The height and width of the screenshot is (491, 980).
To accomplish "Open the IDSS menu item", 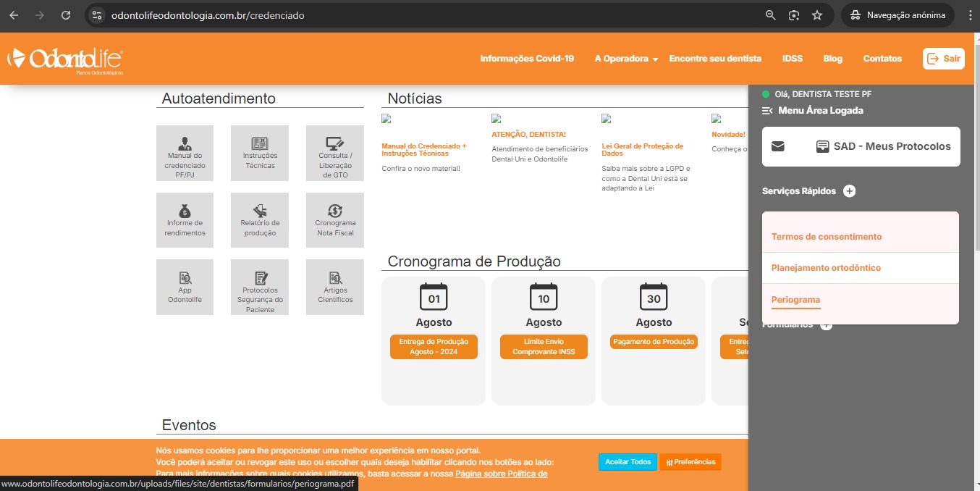I will pyautogui.click(x=793, y=59).
